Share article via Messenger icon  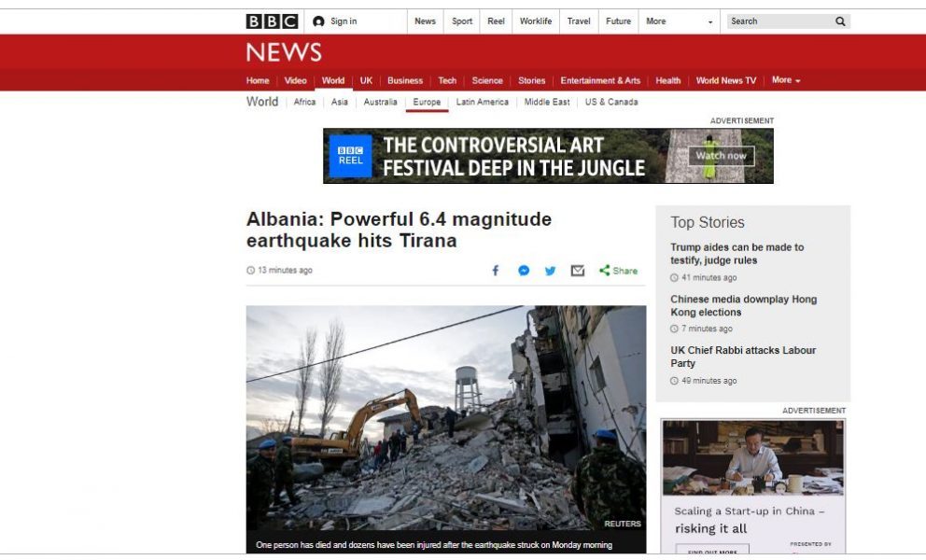click(x=524, y=271)
